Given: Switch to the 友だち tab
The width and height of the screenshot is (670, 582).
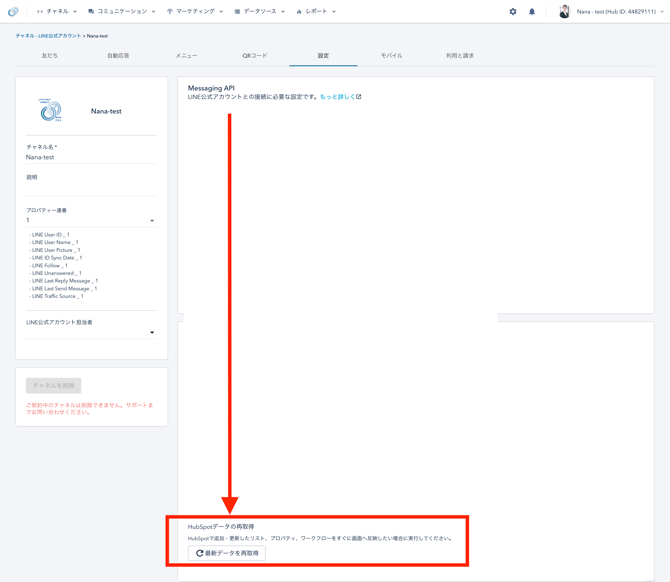Looking at the screenshot, I should (50, 56).
